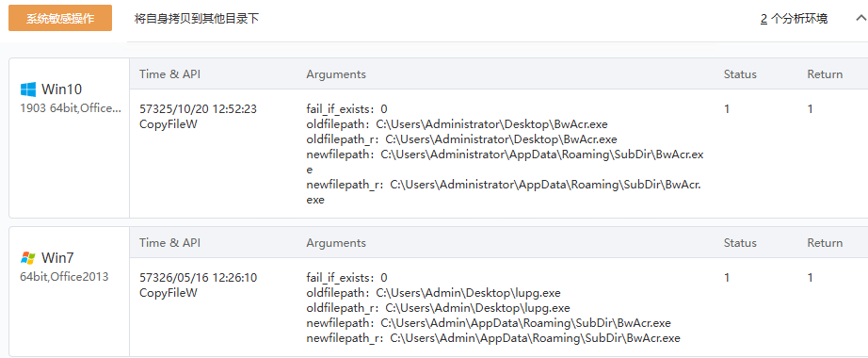The image size is (868, 358).
Task: Click the Windows 7 logo icon
Action: pyautogui.click(x=27, y=258)
